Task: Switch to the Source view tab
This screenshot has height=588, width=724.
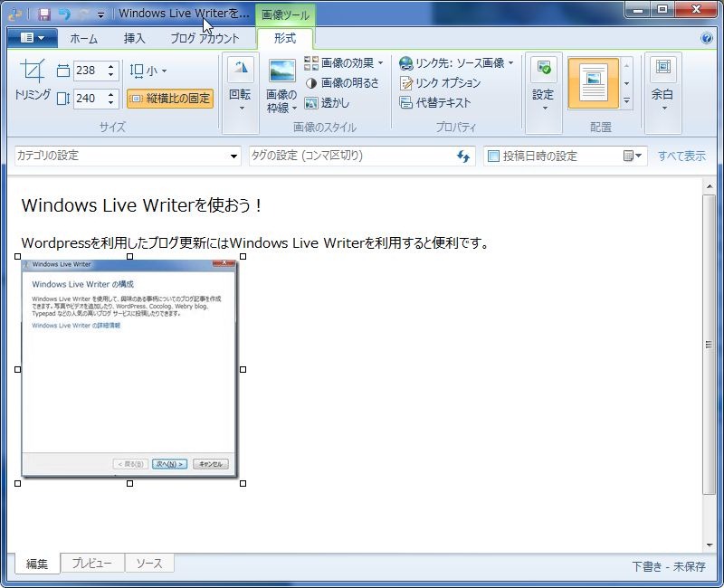Action: (x=149, y=564)
